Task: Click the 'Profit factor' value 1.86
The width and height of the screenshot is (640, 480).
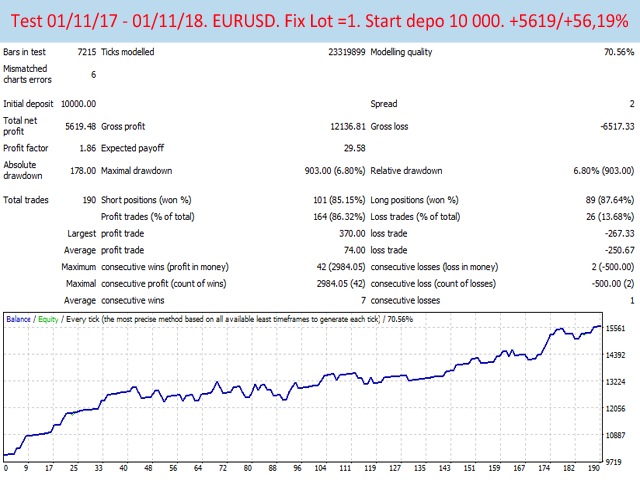Action: click(88, 148)
